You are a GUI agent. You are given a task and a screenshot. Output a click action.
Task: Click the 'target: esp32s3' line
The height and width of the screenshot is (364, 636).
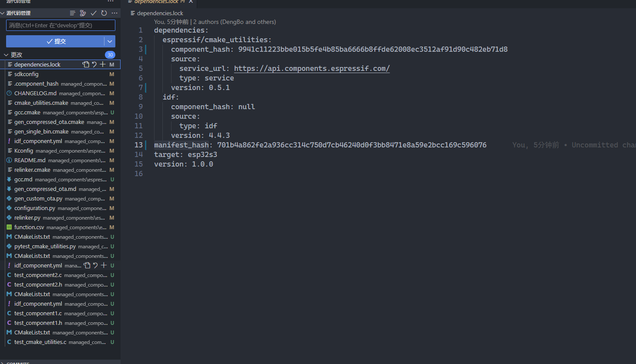click(185, 154)
